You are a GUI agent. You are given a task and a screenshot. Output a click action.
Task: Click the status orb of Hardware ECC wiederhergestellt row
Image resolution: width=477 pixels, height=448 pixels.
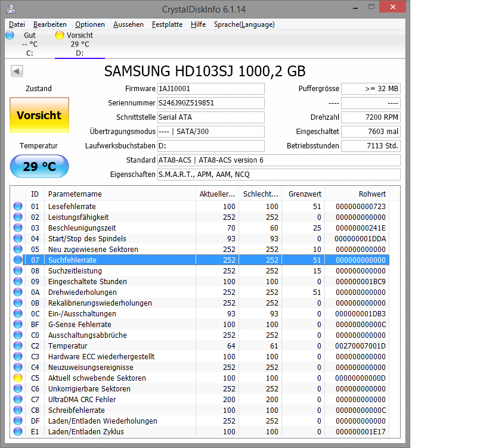[x=18, y=356]
